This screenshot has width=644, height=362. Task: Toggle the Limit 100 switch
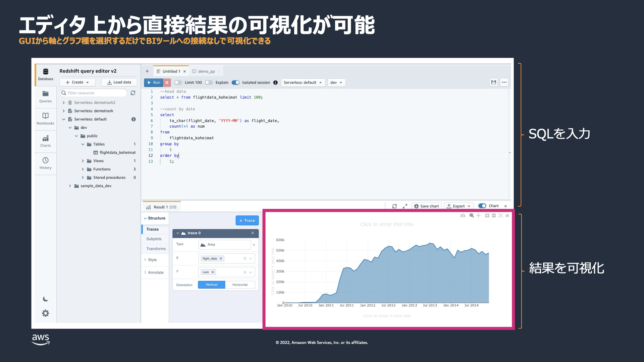pyautogui.click(x=178, y=82)
